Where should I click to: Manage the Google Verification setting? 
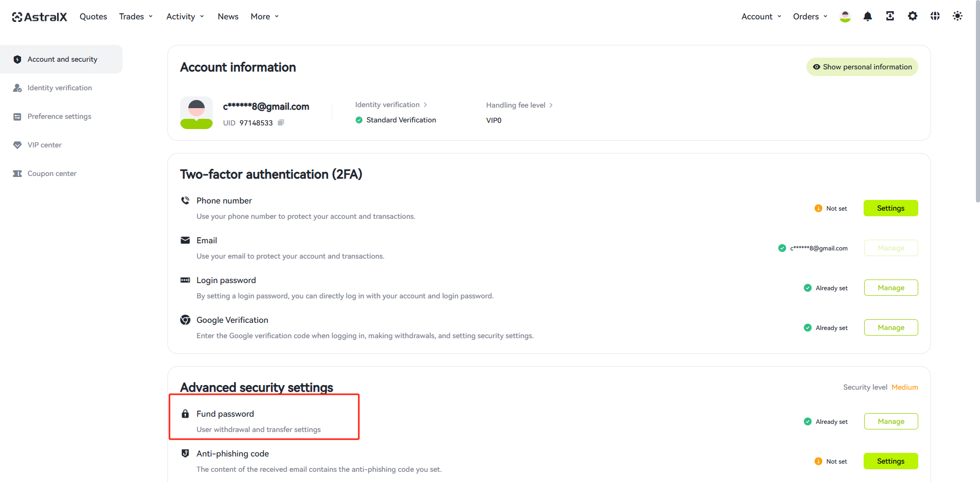(x=891, y=327)
